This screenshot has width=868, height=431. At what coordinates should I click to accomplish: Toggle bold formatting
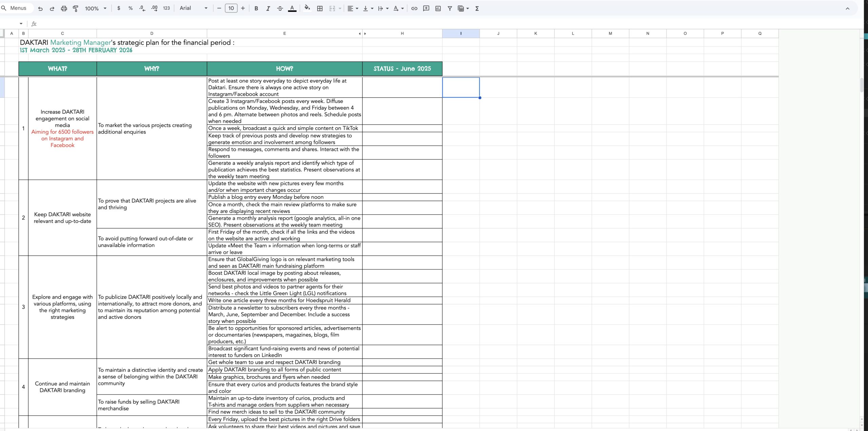tap(256, 8)
